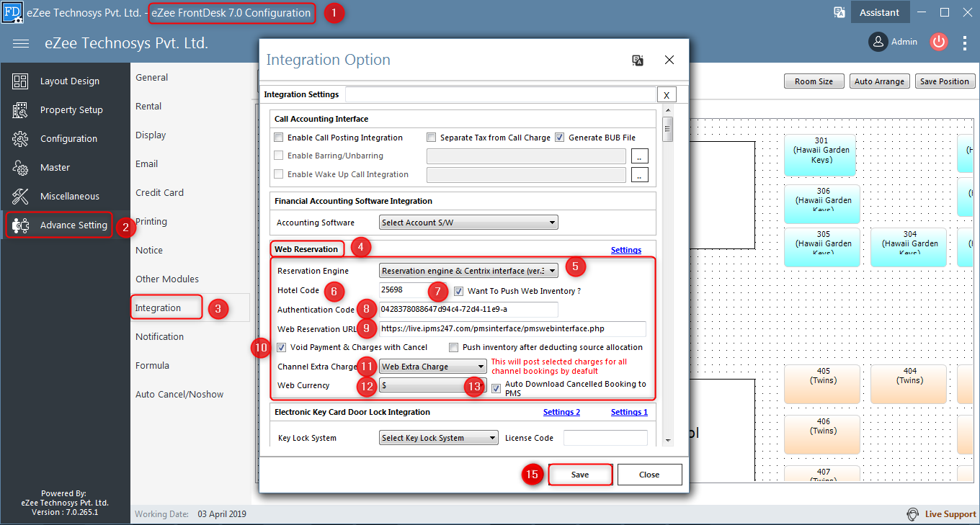Screen dimensions: 980x525
Task: Toggle Enable Wake Up Call Integration checkbox
Action: point(279,174)
